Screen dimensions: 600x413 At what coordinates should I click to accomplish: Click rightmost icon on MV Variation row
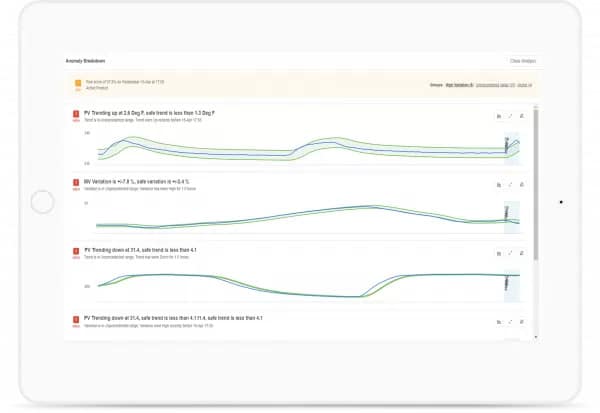pyautogui.click(x=521, y=185)
